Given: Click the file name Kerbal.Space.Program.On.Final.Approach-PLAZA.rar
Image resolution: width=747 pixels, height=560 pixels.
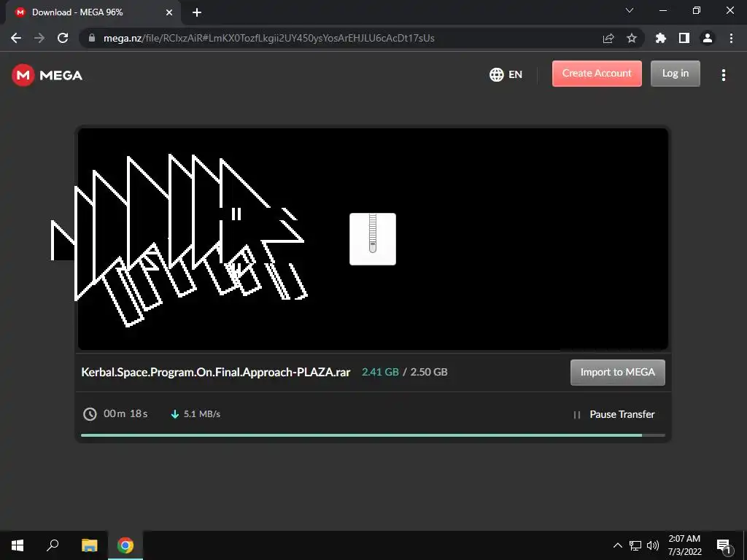Looking at the screenshot, I should [x=215, y=372].
